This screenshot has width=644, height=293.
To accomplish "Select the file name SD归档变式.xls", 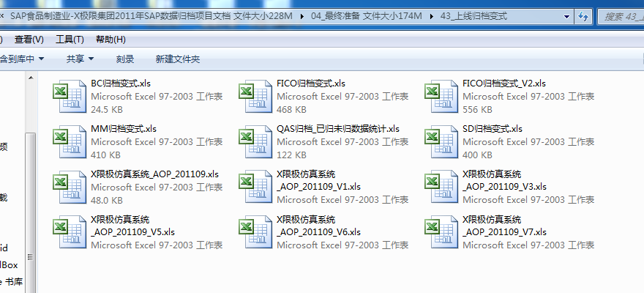I will point(493,129).
